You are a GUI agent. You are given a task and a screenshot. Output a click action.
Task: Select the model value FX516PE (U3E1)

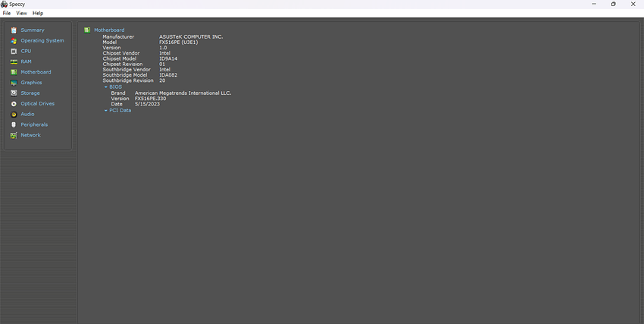click(x=179, y=42)
